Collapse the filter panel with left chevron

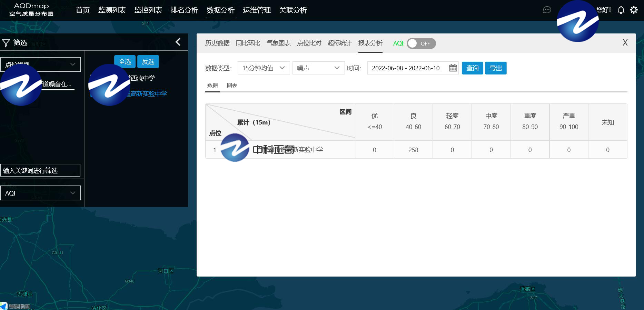(x=178, y=42)
